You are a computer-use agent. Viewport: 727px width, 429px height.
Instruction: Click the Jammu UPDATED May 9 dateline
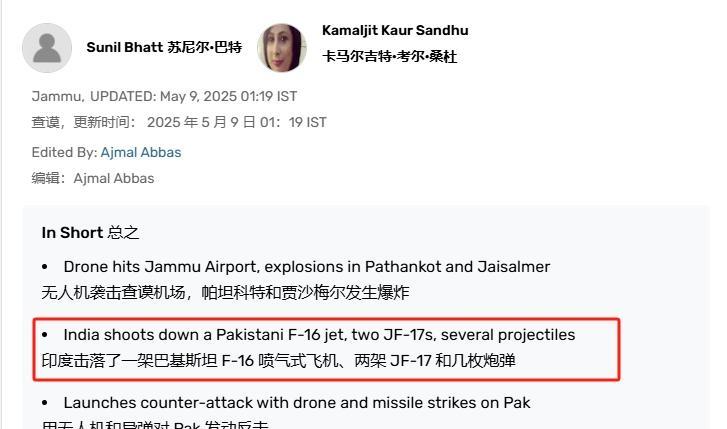164,96
